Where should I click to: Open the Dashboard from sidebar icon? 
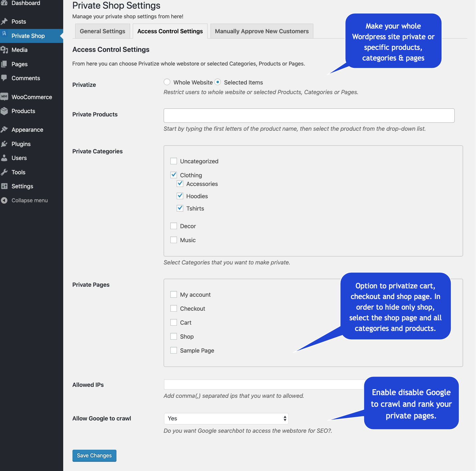pyautogui.click(x=5, y=3)
